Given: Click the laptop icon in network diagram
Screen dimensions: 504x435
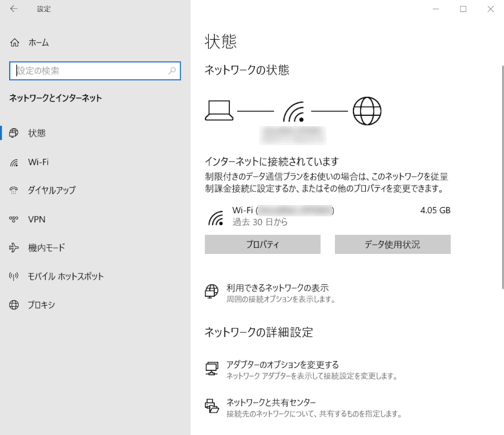Looking at the screenshot, I should click(219, 110).
